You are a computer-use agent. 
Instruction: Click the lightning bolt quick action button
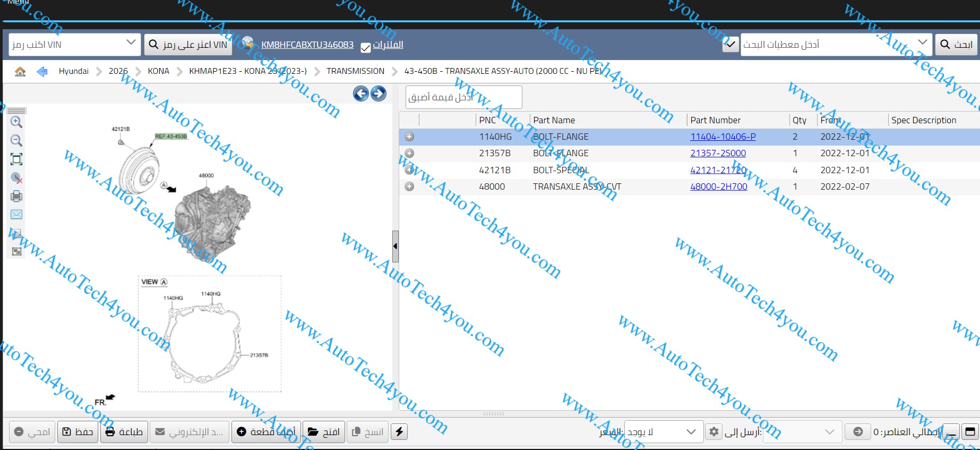399,432
